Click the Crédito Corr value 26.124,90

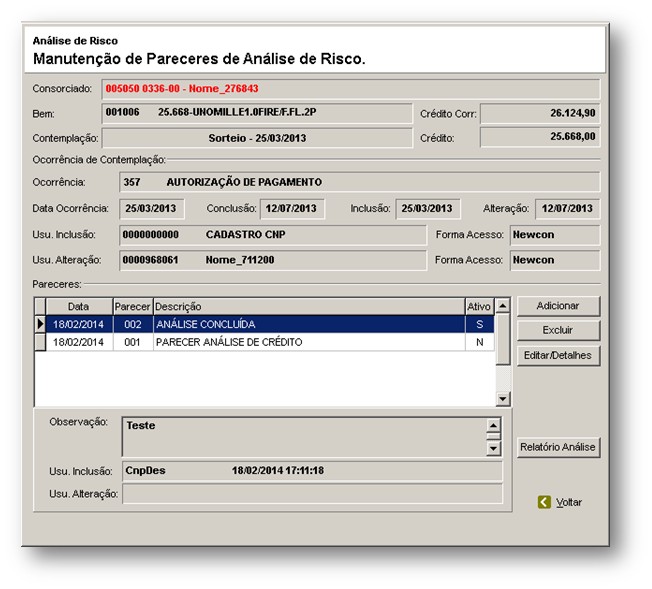[540, 113]
